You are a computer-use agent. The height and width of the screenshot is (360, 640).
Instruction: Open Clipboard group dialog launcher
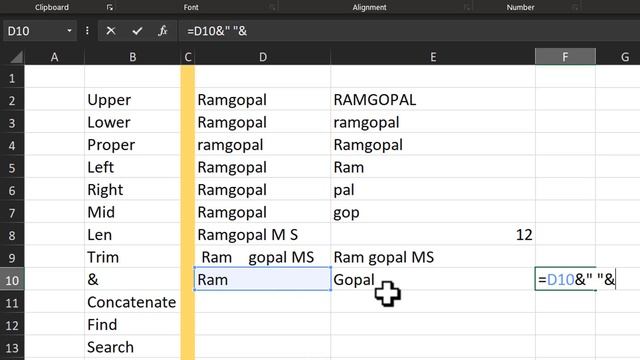(x=109, y=7)
